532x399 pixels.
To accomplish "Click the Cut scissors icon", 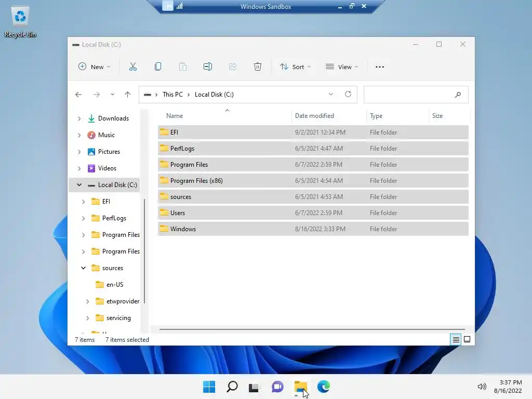I will click(132, 67).
